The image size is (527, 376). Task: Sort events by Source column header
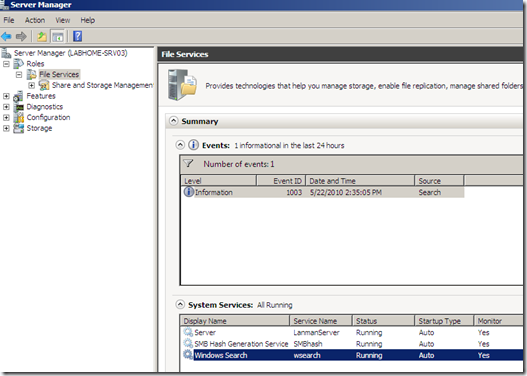[439, 181]
